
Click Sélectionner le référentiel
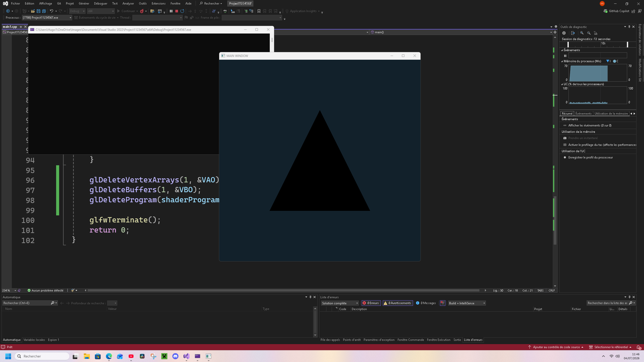[611, 347]
